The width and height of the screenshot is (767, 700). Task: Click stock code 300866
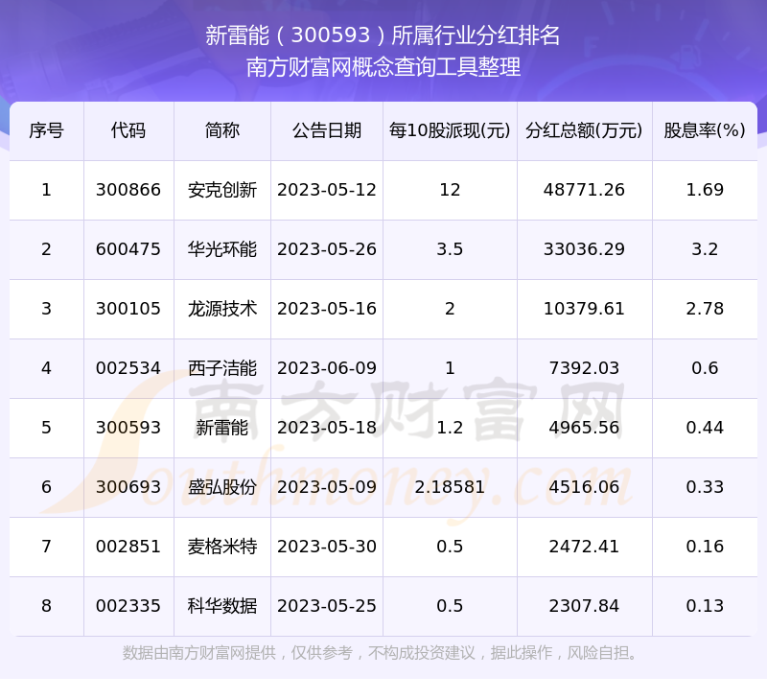click(x=128, y=190)
